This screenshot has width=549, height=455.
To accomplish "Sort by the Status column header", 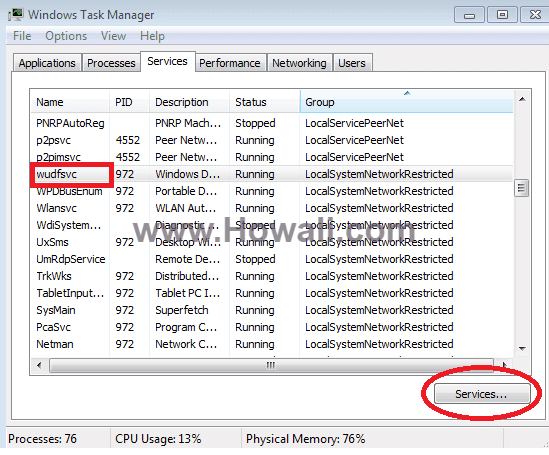I will coord(265,102).
